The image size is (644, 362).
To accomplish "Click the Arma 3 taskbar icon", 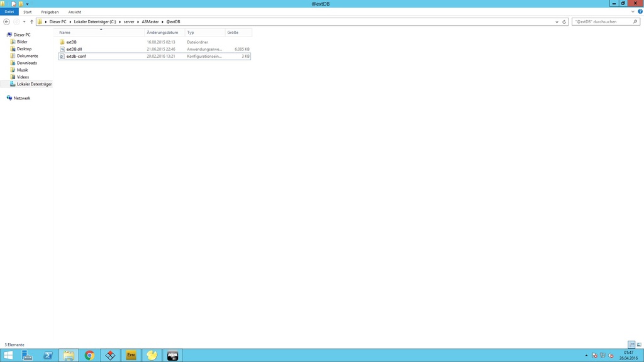I will click(x=172, y=356).
